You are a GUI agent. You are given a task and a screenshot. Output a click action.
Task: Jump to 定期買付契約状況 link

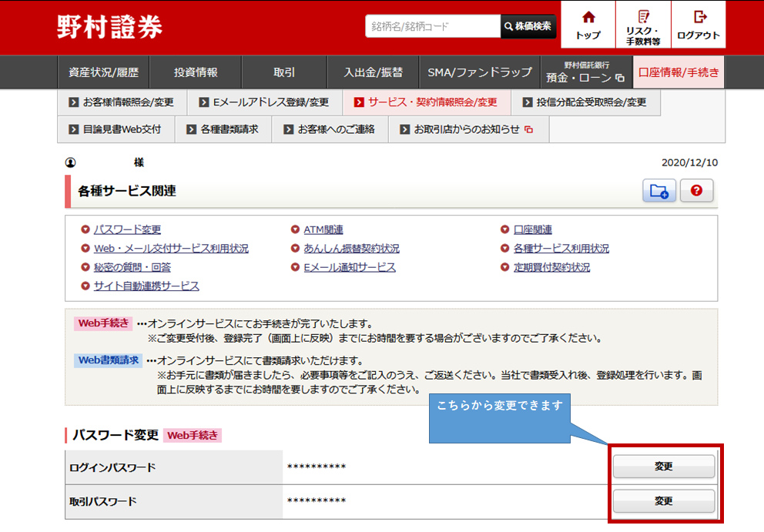click(x=552, y=267)
